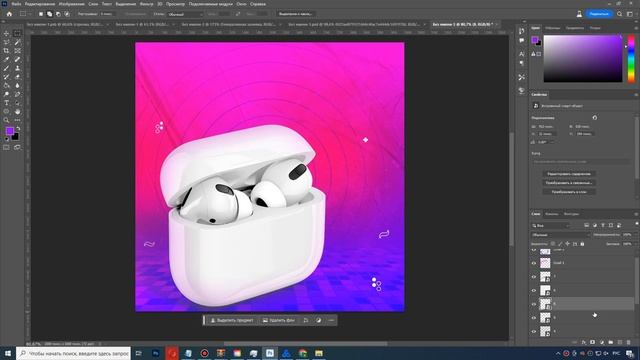Select the Frame tool
This screenshot has height=360, width=640.
tap(17, 51)
